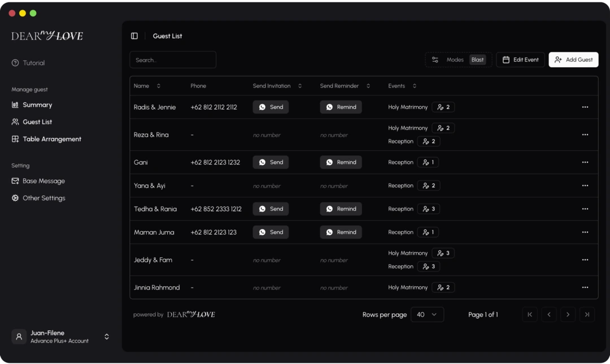Expand the Juan-Filene account switcher
The height and width of the screenshot is (364, 610).
point(106,336)
